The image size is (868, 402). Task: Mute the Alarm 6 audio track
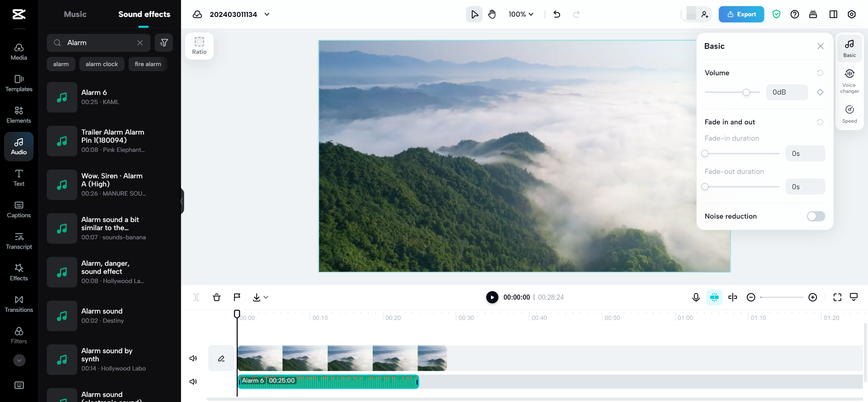[x=193, y=381]
